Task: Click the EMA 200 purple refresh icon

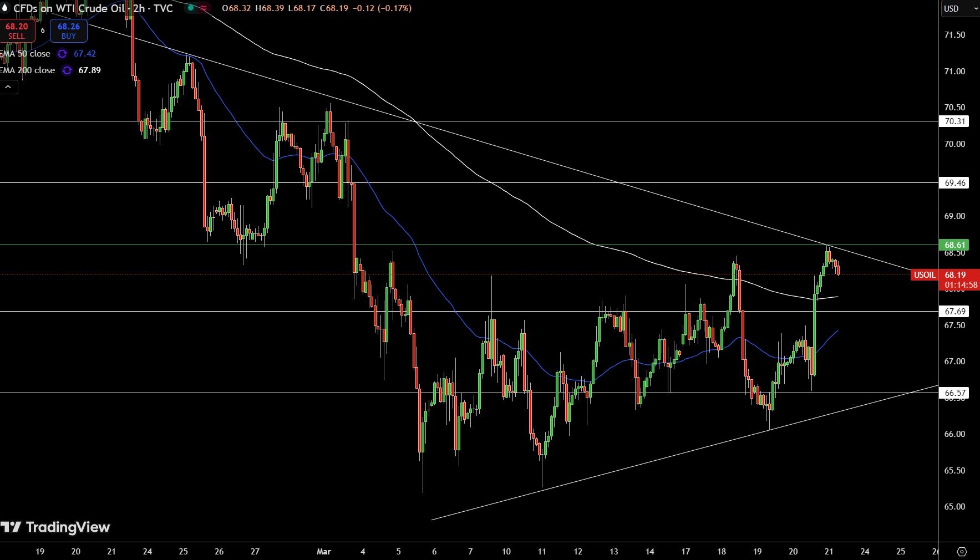Action: point(67,70)
